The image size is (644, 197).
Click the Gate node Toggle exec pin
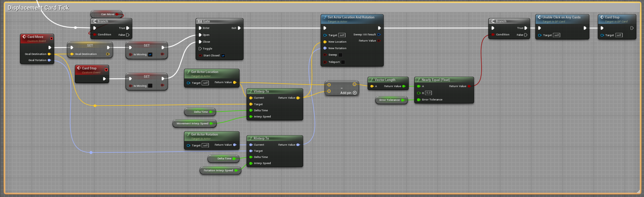[200, 48]
